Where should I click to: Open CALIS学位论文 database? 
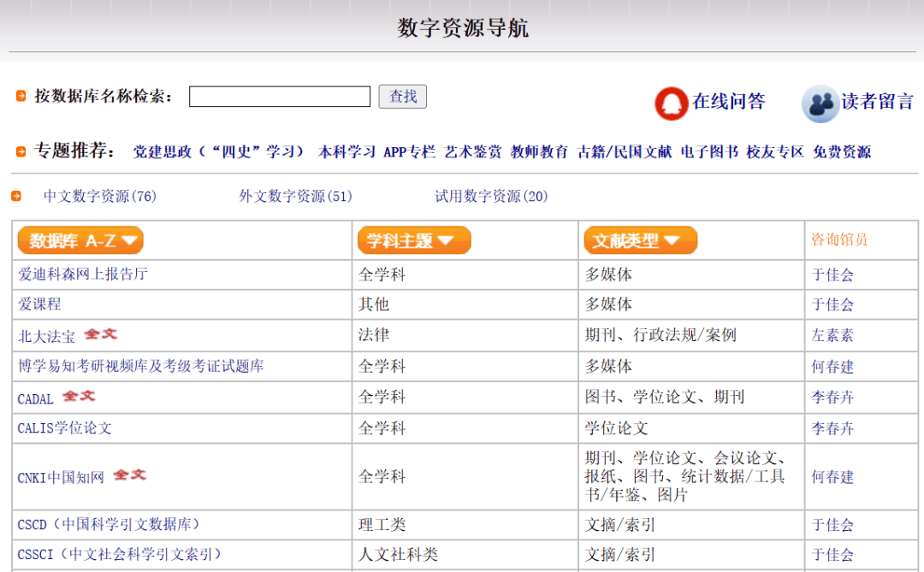click(65, 428)
